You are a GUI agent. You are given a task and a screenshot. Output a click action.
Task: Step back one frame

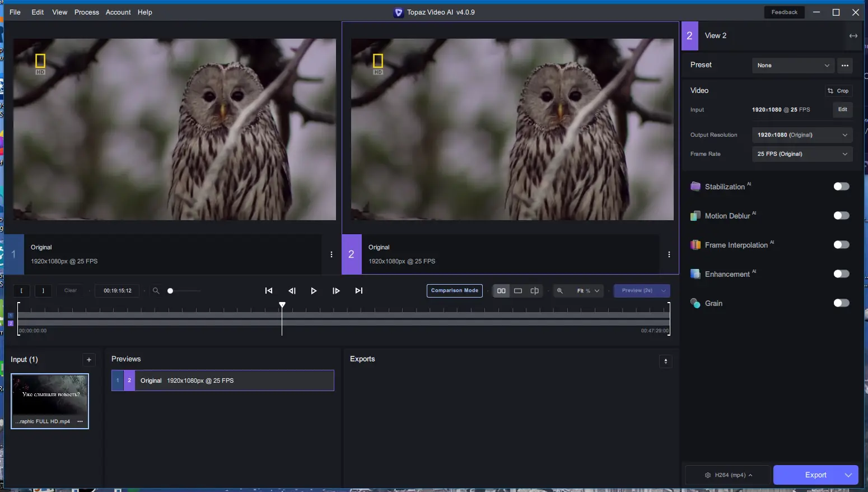292,291
